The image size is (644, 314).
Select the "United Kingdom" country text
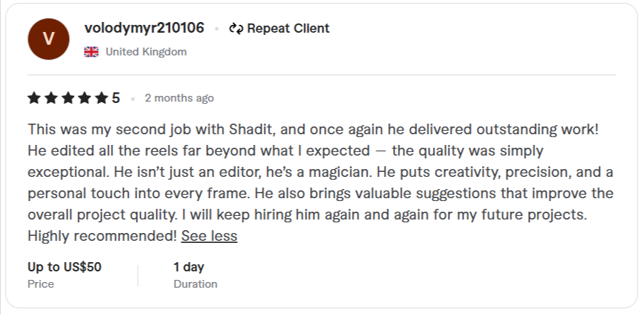[146, 52]
